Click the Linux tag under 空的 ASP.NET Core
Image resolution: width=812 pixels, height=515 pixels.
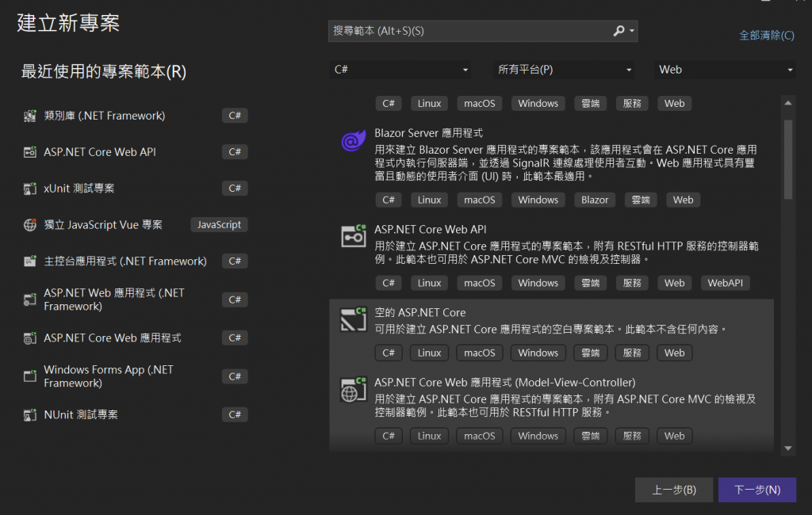click(429, 353)
